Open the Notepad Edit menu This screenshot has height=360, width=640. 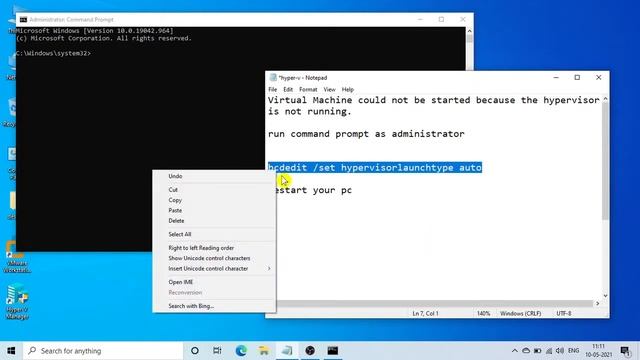click(288, 89)
